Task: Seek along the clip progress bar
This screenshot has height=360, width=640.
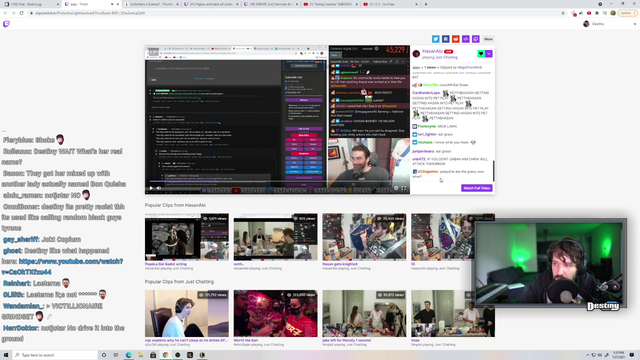Action: [278, 181]
